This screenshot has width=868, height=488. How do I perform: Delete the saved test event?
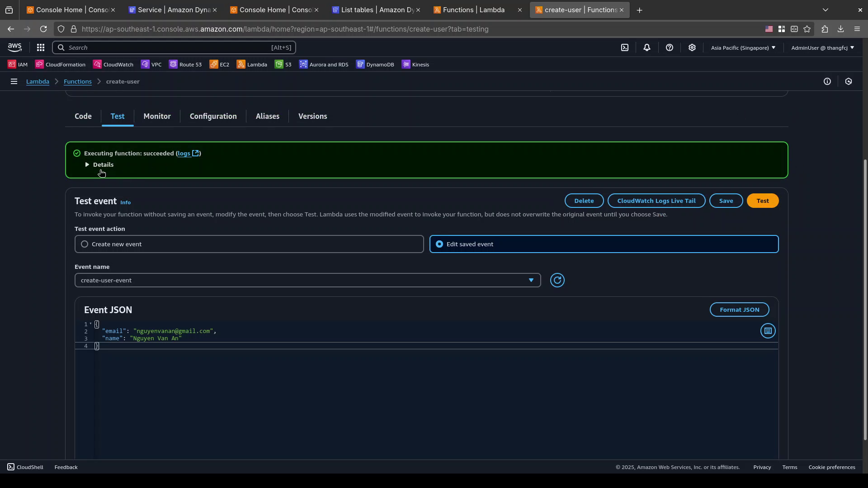pyautogui.click(x=584, y=201)
